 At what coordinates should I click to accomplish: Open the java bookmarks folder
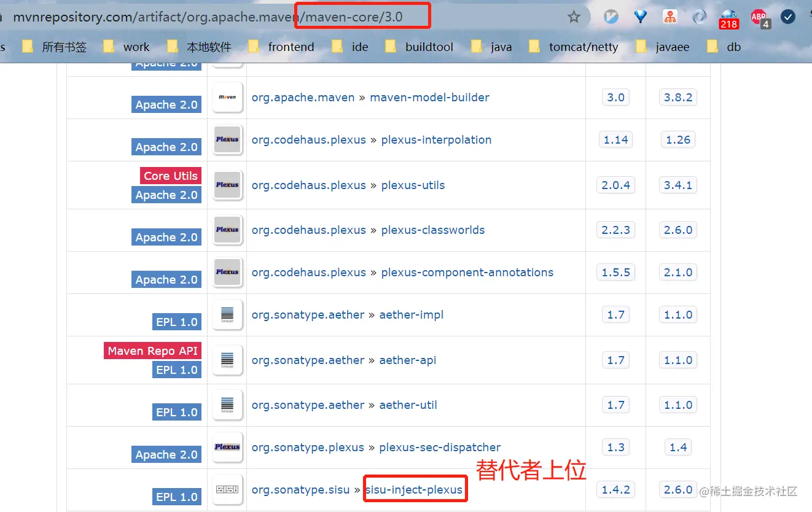pyautogui.click(x=491, y=47)
